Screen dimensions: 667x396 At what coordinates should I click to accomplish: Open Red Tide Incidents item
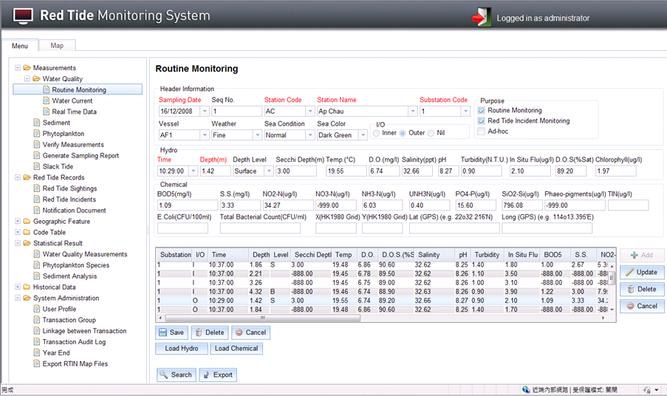point(69,199)
